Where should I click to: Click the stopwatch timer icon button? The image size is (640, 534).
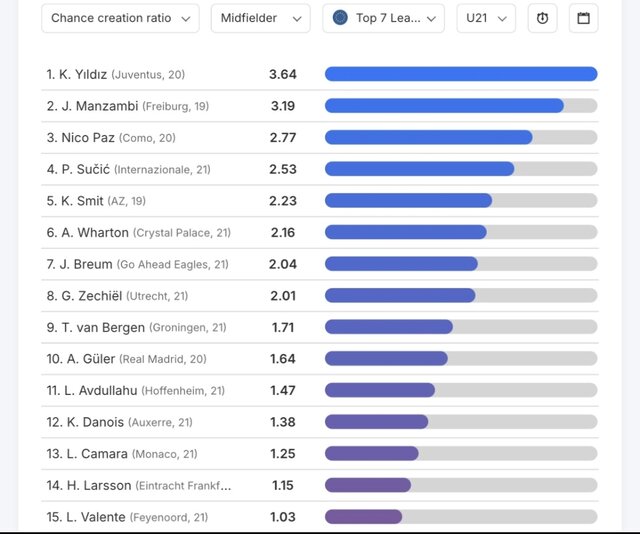click(x=542, y=18)
